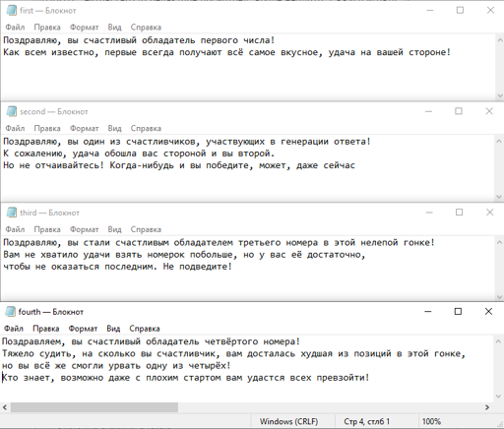Open the Правка menu in the second window

click(x=47, y=128)
